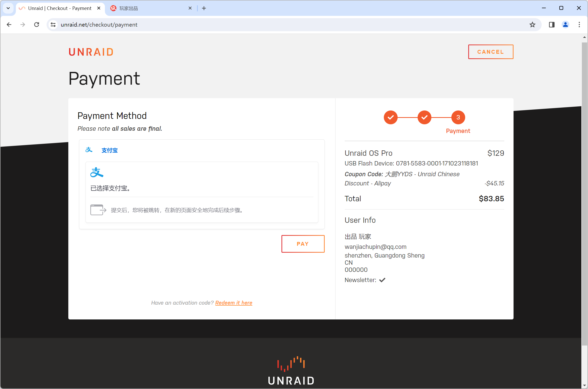Click the browser back arrow
Viewport: 588px width, 389px height.
(x=9, y=25)
